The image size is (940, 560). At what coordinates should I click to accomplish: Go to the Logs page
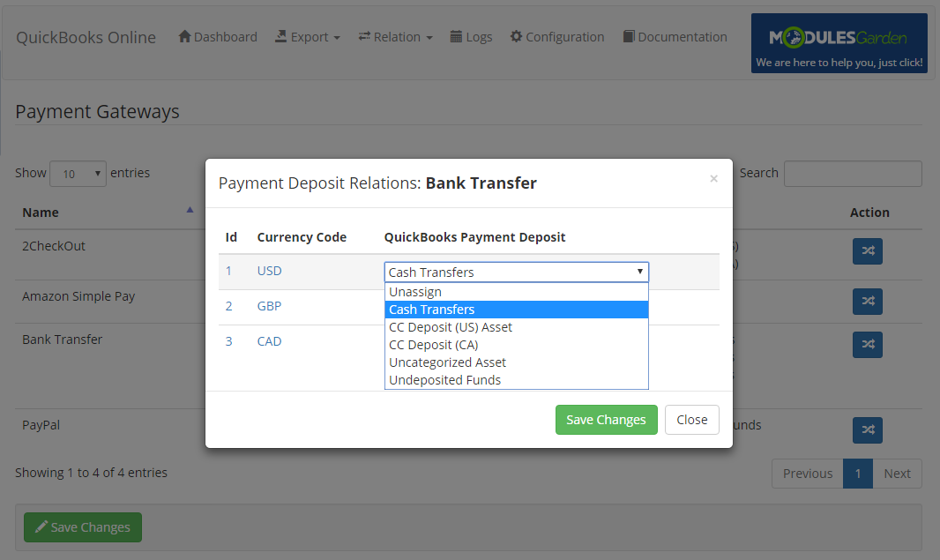[471, 37]
